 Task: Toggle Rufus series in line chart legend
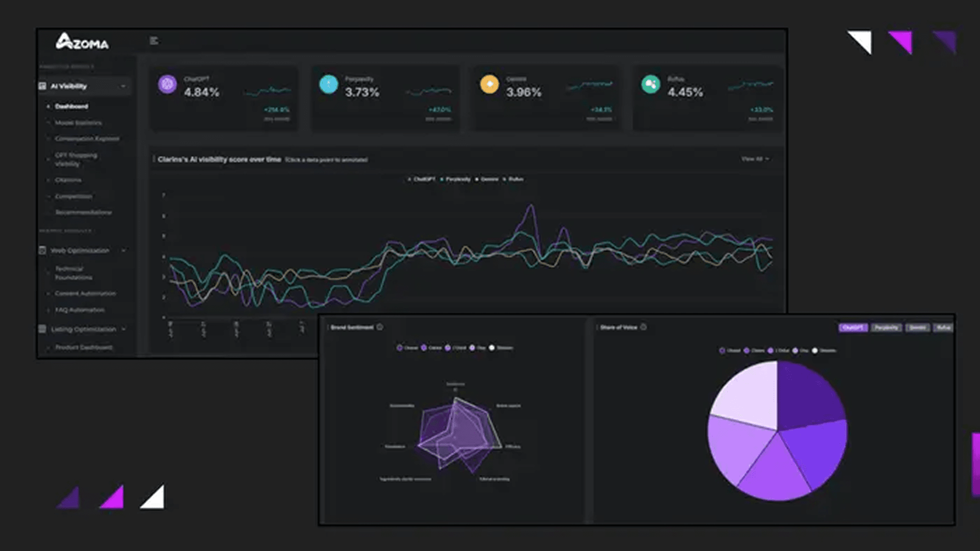[513, 179]
